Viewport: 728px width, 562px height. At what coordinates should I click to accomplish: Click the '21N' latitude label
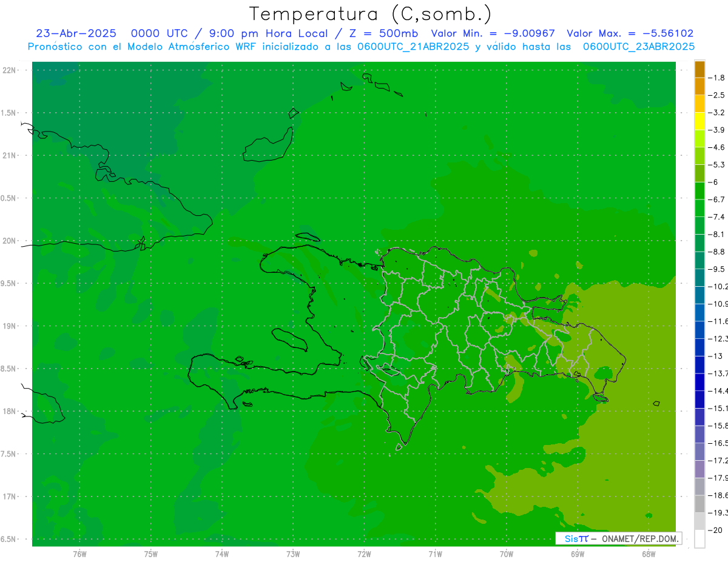[10, 156]
